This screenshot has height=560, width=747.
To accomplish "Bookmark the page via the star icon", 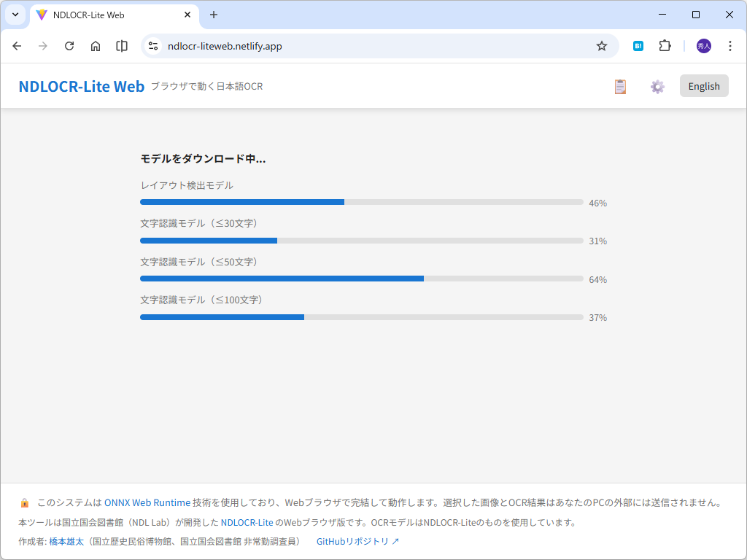I will pyautogui.click(x=602, y=45).
